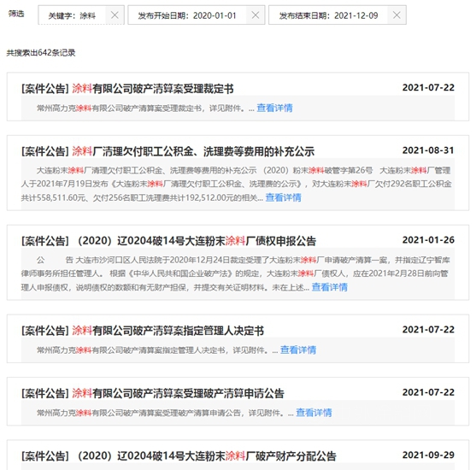Screen dimensions: 476x470
Task: Select the 发布结束日期：2021-12-09 filter text
Action: tap(328, 15)
